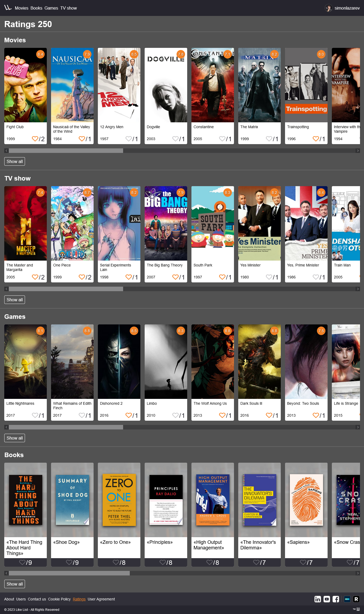364x614 pixels.
Task: Like Fight Club with heart icon
Action: pos(35,139)
